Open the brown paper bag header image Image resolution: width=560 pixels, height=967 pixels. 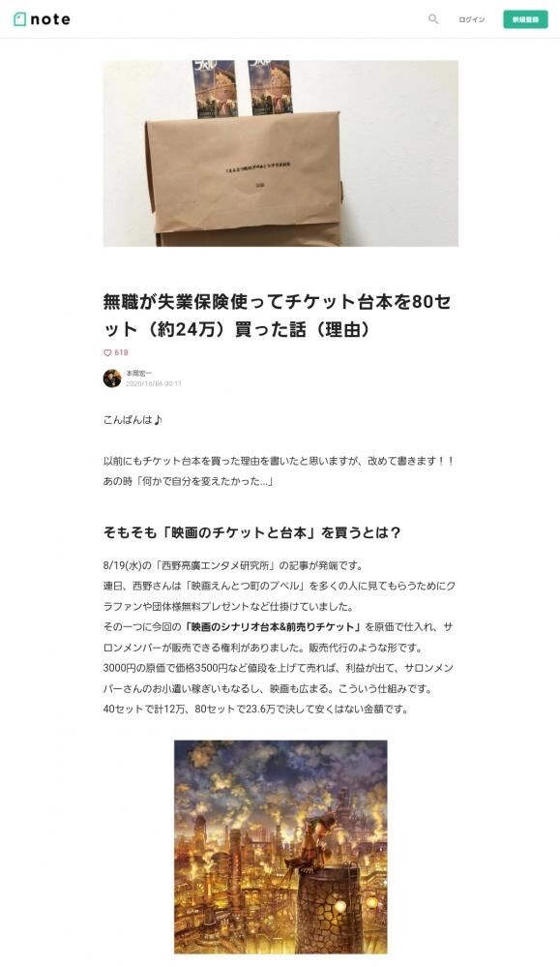click(280, 154)
